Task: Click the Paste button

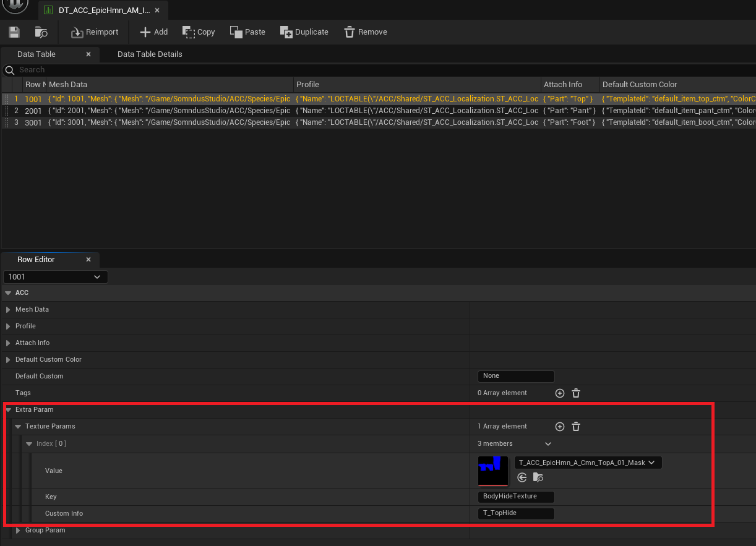Action: tap(247, 32)
